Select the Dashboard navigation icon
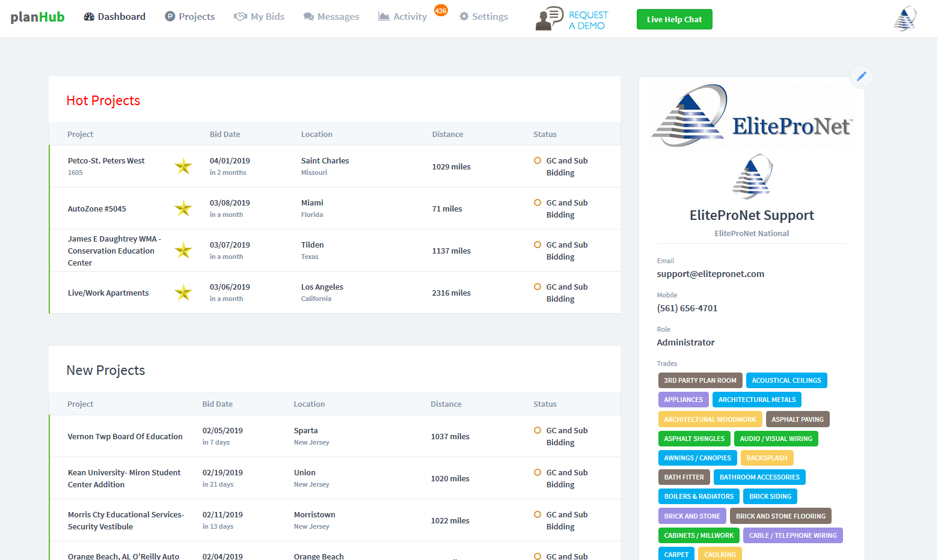 coord(90,16)
